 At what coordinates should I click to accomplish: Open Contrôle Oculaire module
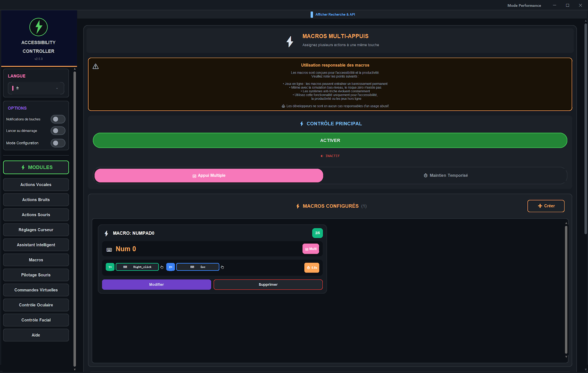[x=36, y=305]
